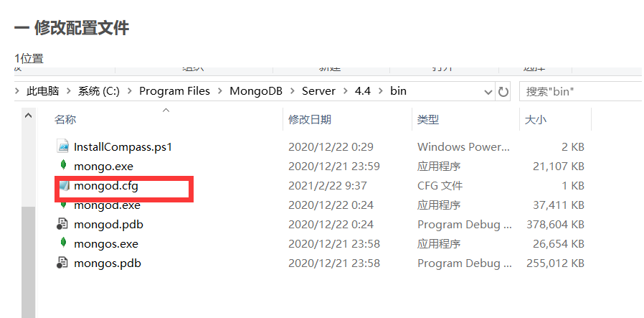
Task: Click the InstallCompass.ps1 file icon
Action: (x=63, y=146)
